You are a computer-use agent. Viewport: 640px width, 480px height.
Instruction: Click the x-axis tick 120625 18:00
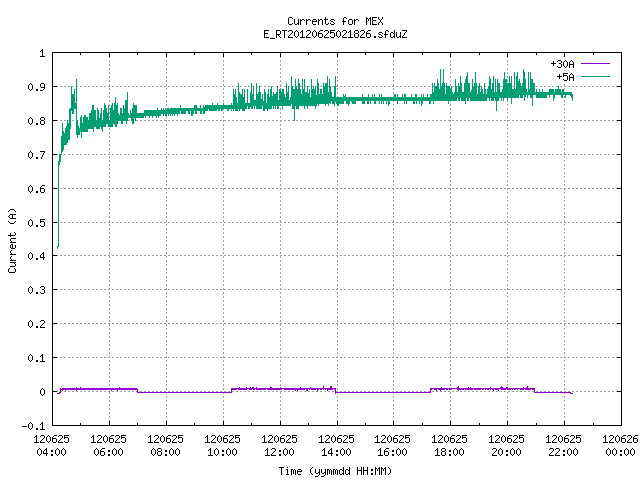[x=449, y=446]
